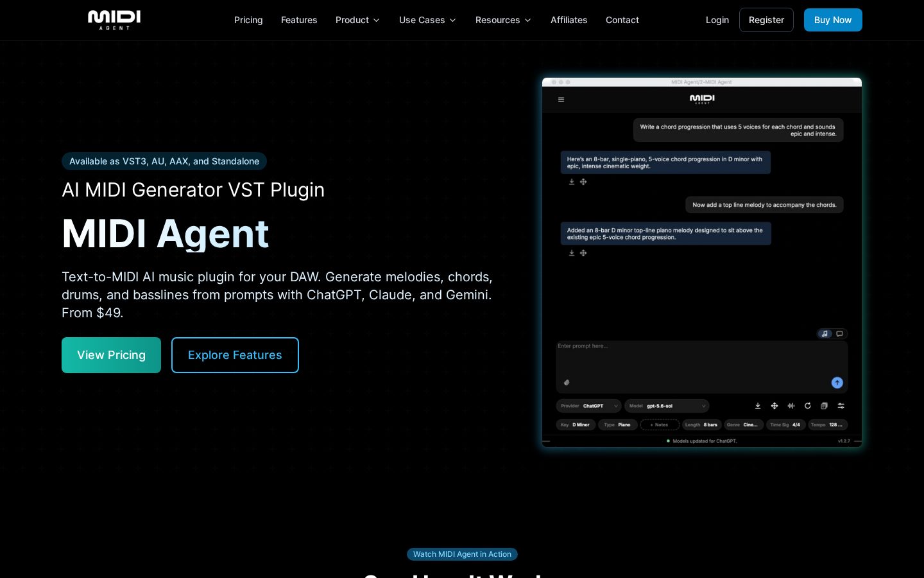924x578 pixels.
Task: Click the Length 8 bars chip
Action: click(x=701, y=425)
